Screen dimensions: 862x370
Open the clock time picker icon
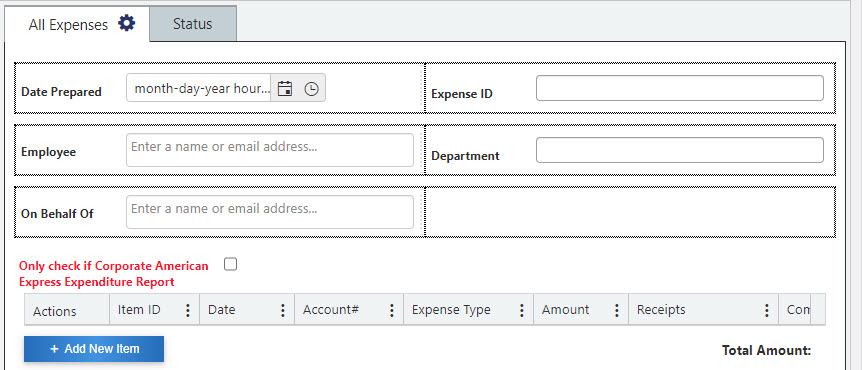tap(311, 89)
